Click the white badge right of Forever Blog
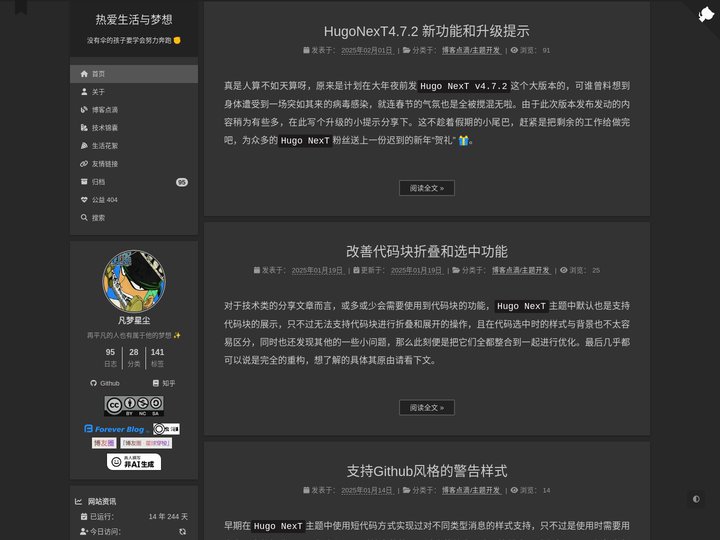Viewport: 720px width, 540px height. [x=166, y=429]
